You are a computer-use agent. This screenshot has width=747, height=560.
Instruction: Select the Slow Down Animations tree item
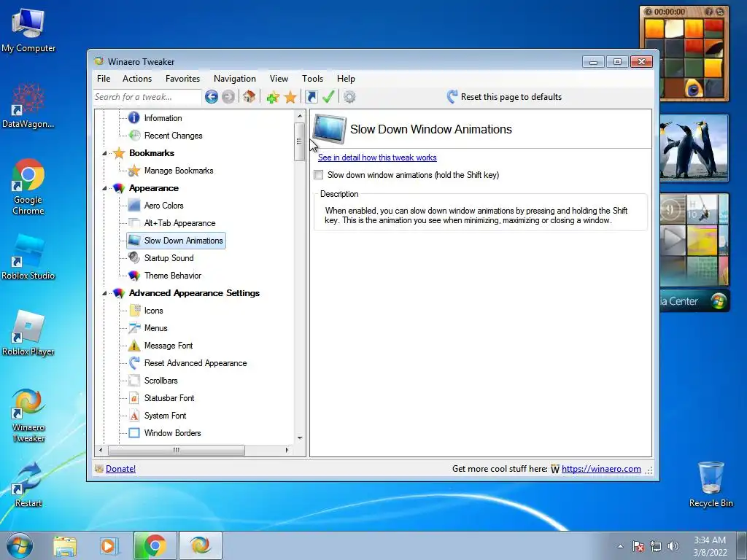[x=176, y=241]
